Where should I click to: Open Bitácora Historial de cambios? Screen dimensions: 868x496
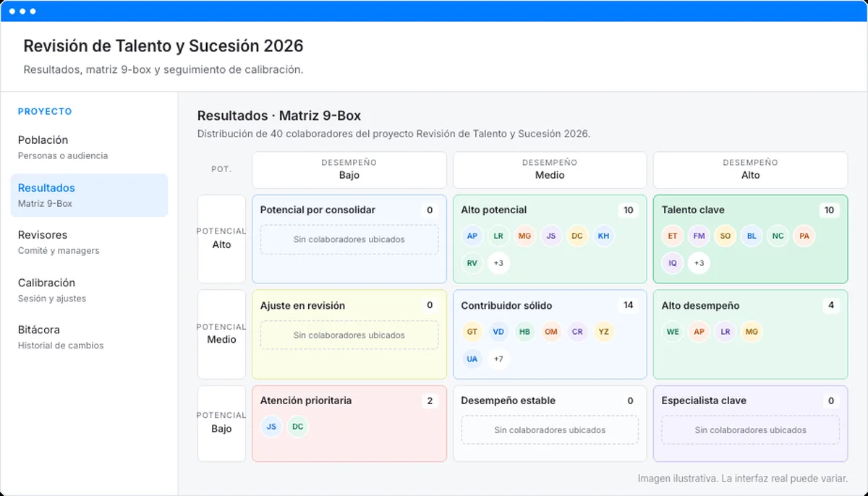89,337
